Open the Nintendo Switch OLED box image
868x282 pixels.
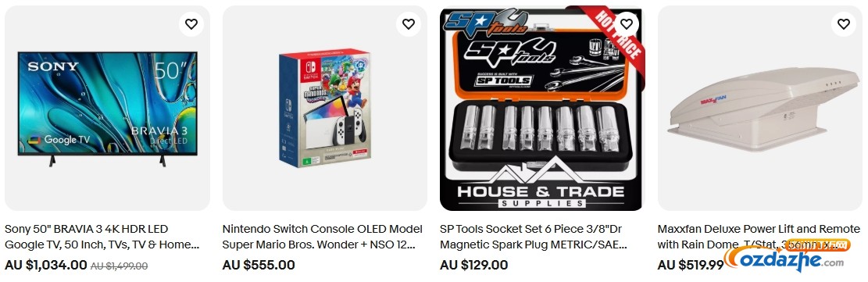[x=324, y=108]
